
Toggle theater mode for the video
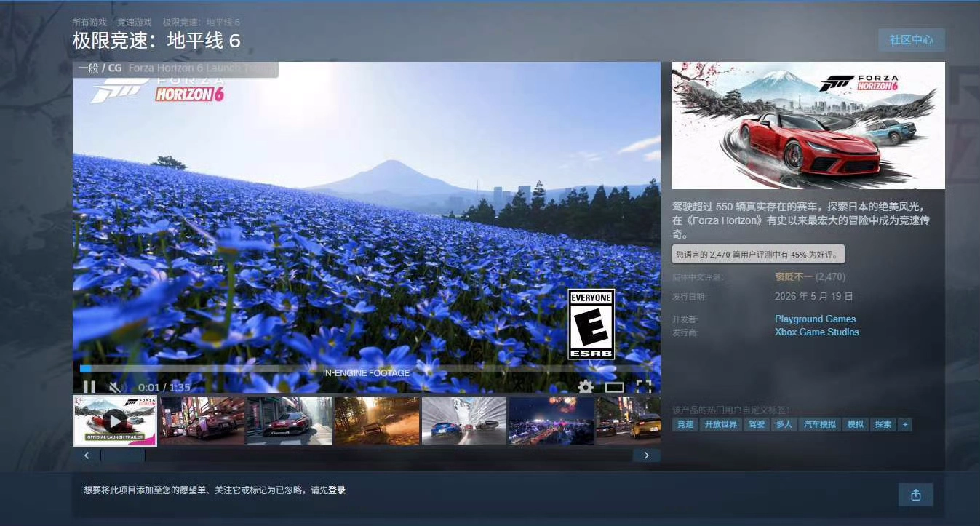pyautogui.click(x=615, y=387)
